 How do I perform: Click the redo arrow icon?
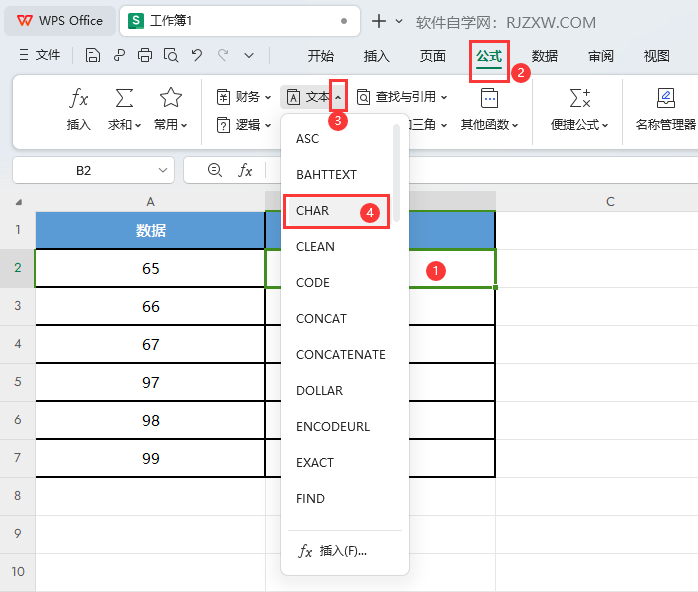[x=223, y=56]
